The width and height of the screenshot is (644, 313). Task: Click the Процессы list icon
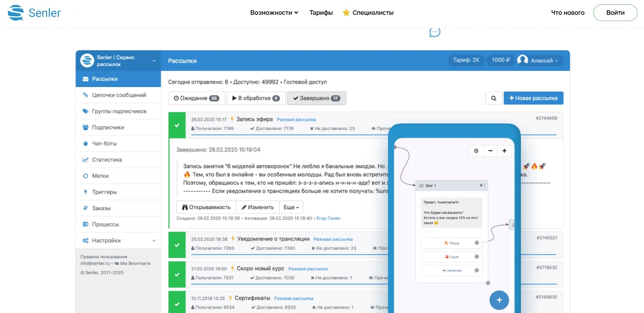[x=85, y=224]
